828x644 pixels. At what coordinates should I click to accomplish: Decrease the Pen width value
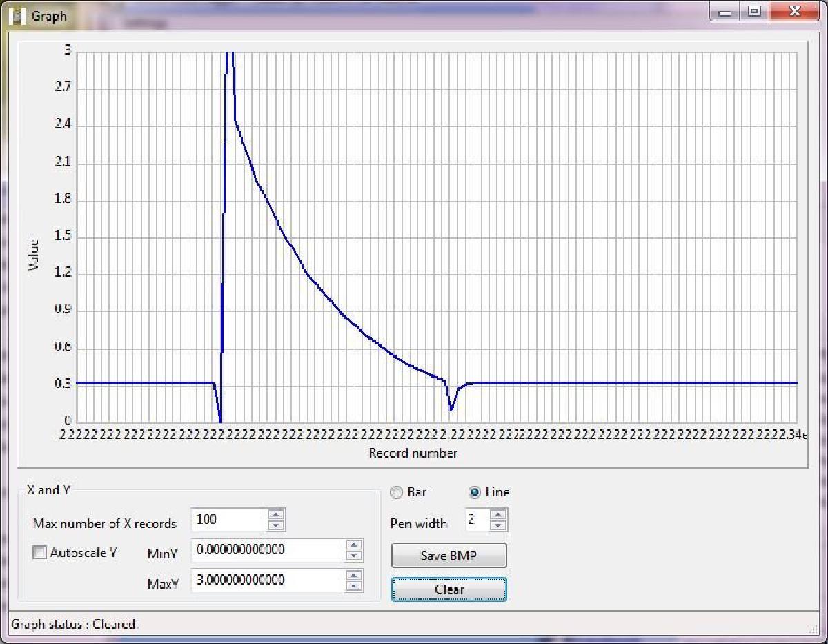click(x=499, y=525)
